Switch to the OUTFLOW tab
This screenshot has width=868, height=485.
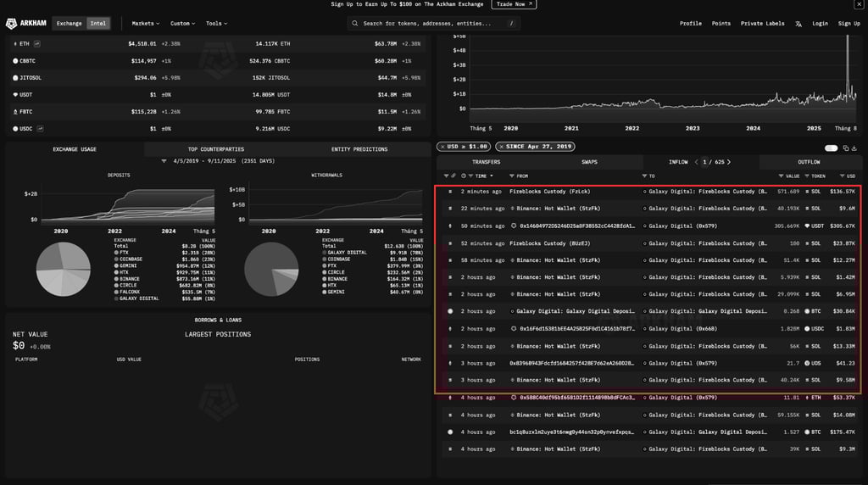coord(809,162)
